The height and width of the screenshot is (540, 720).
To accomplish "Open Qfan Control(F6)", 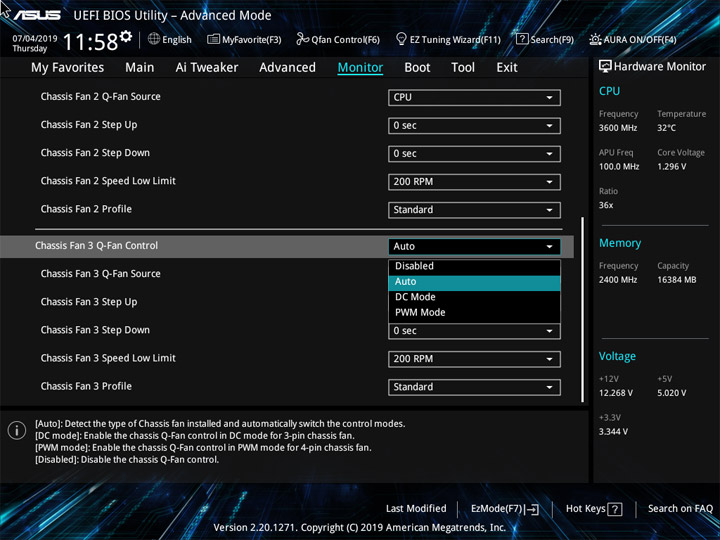I will click(x=338, y=39).
